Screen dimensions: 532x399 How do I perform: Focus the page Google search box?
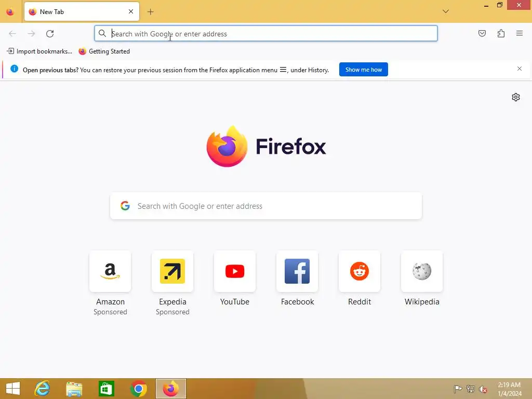click(x=265, y=206)
